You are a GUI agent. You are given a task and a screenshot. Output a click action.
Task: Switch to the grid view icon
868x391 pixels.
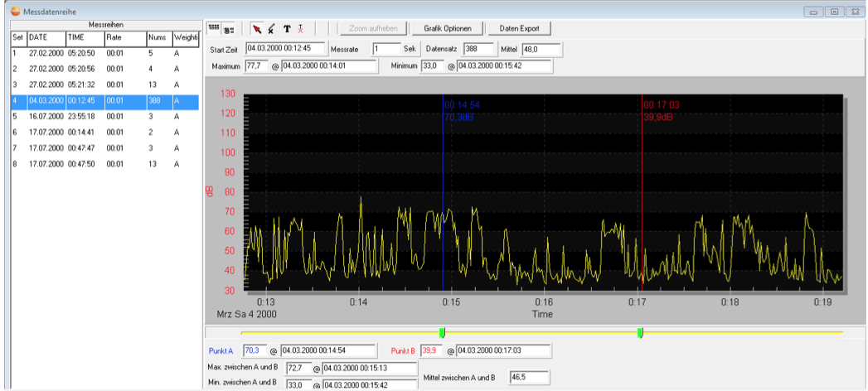coord(214,28)
